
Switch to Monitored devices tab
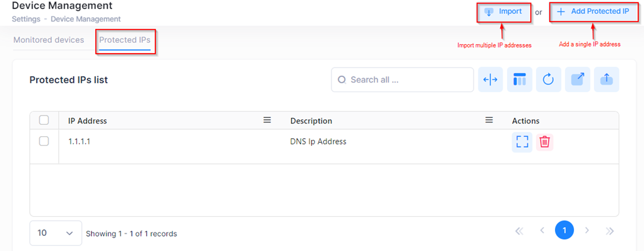49,40
